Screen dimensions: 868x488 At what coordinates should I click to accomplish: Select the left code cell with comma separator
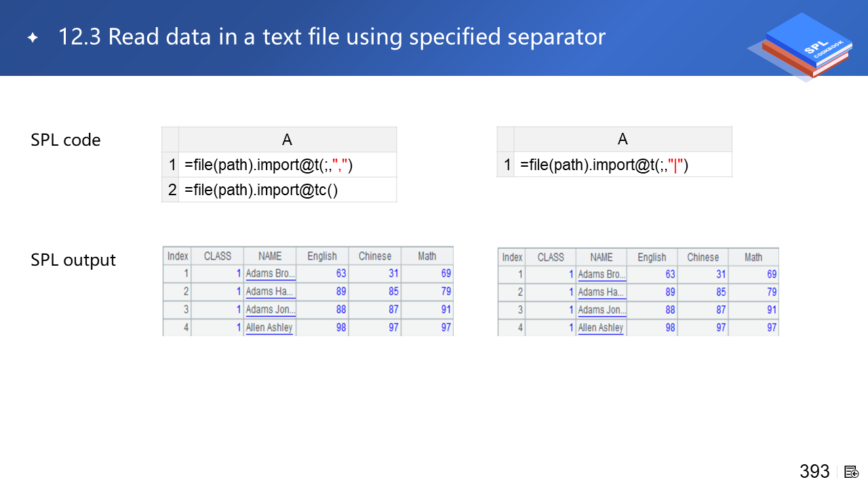(x=288, y=165)
